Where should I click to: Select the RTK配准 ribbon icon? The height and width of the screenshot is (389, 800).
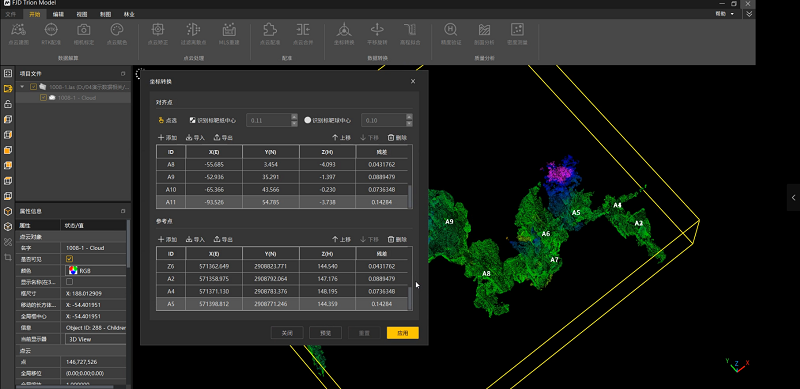pos(51,34)
